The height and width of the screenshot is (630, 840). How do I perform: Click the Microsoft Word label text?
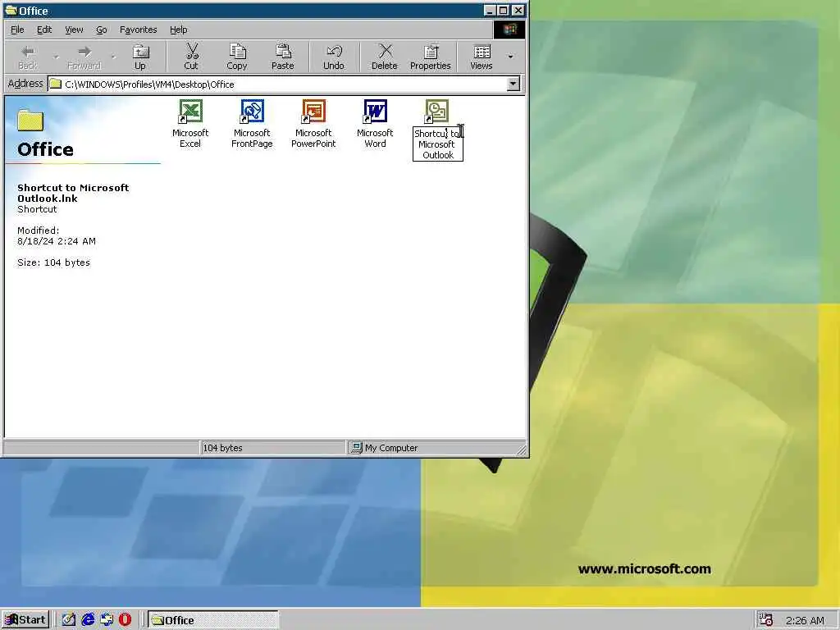pyautogui.click(x=375, y=138)
